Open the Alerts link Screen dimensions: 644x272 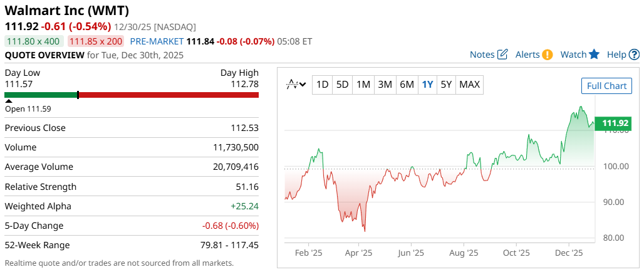coord(527,55)
